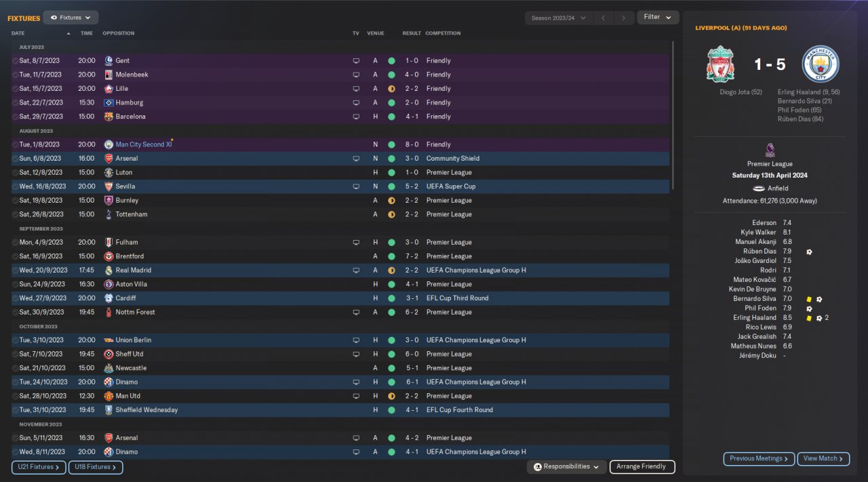Screen dimensions: 868x482
Task: Click the Manchester City crest in match panel
Action: 821,64
